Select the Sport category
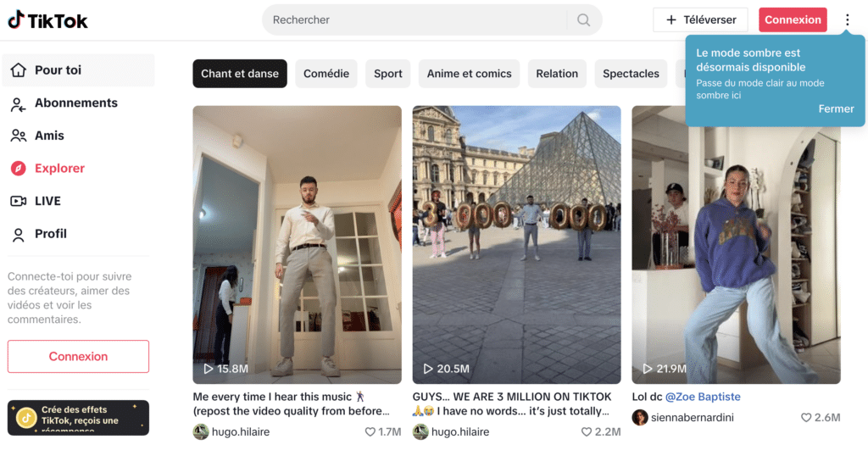Viewport: 868px width, 456px height. (x=388, y=74)
